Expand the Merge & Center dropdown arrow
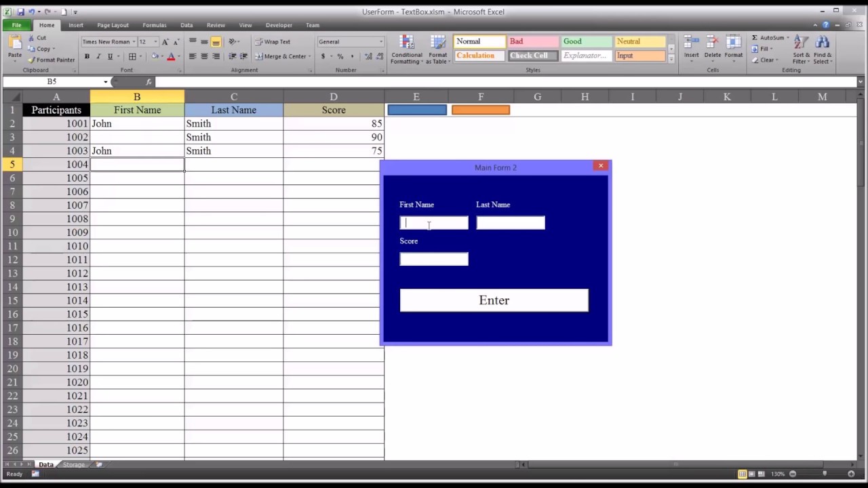Viewport: 868px width, 488px height. (x=309, y=57)
